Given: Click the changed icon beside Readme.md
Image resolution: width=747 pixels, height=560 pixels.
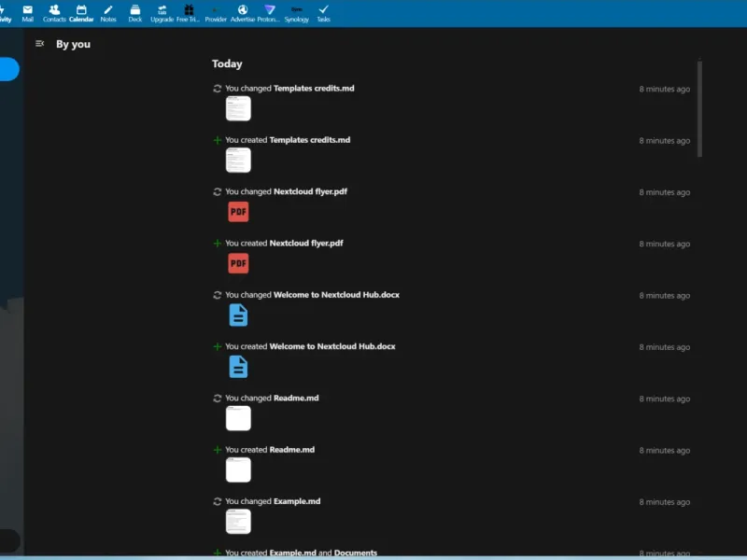Looking at the screenshot, I should 218,399.
